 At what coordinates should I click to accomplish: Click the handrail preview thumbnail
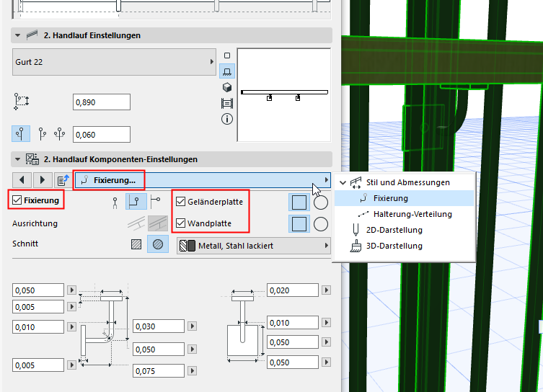pyautogui.click(x=284, y=95)
